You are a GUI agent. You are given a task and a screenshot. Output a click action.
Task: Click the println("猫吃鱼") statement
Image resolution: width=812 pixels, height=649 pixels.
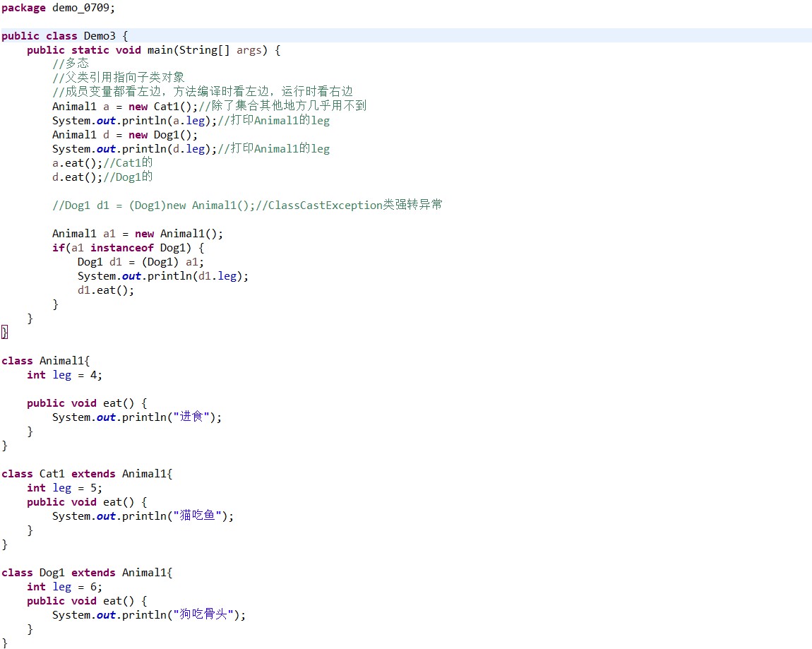[x=143, y=516]
